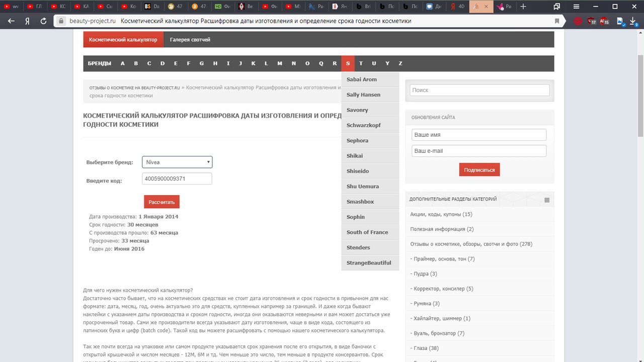Click the page vertical scrollbar thumb
The image size is (644, 362).
[x=640, y=95]
